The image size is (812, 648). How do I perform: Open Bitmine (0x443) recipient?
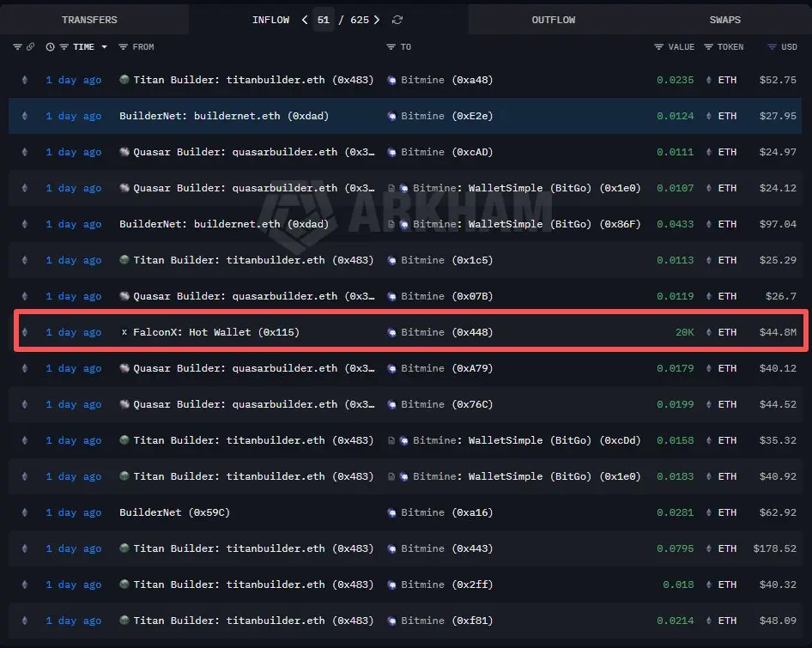pyautogui.click(x=447, y=548)
